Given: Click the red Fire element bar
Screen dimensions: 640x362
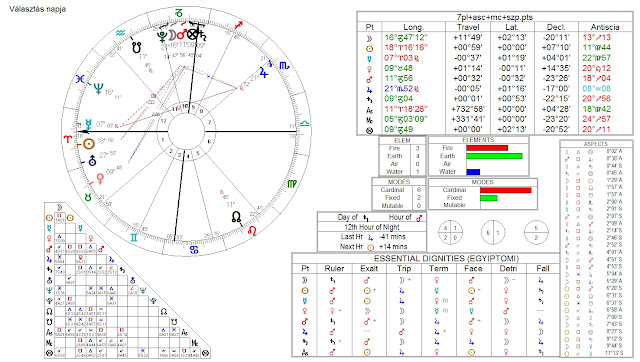Looking at the screenshot, I should 487,148.
